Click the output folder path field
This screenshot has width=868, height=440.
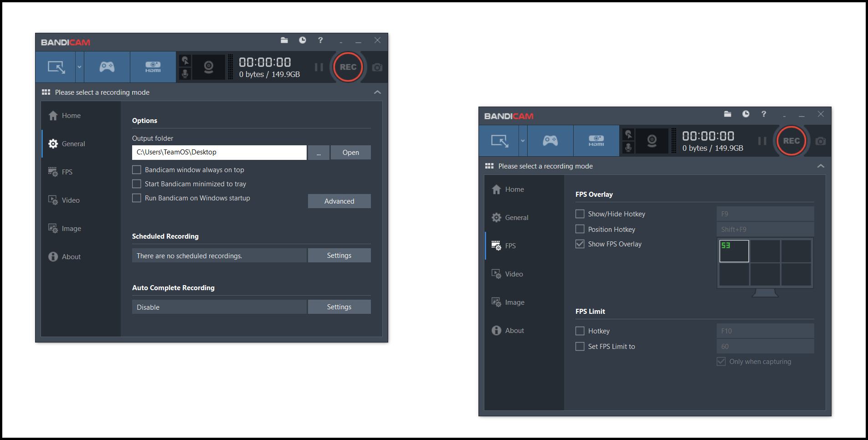(x=219, y=153)
